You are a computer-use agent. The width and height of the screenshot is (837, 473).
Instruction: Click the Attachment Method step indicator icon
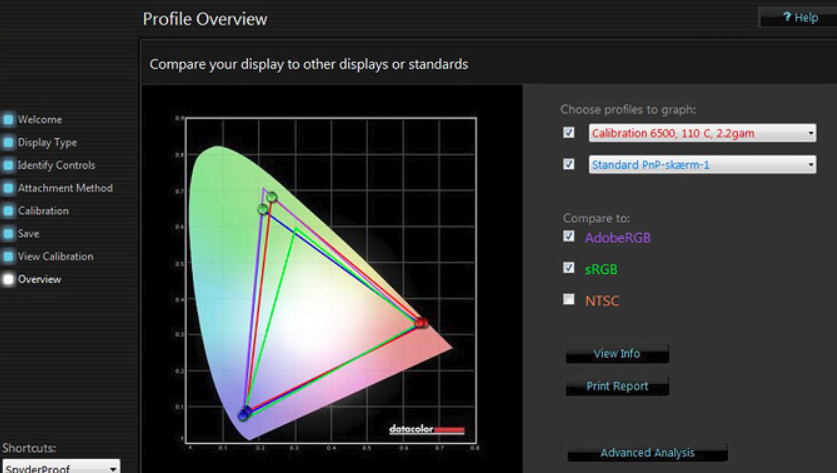[x=8, y=188]
